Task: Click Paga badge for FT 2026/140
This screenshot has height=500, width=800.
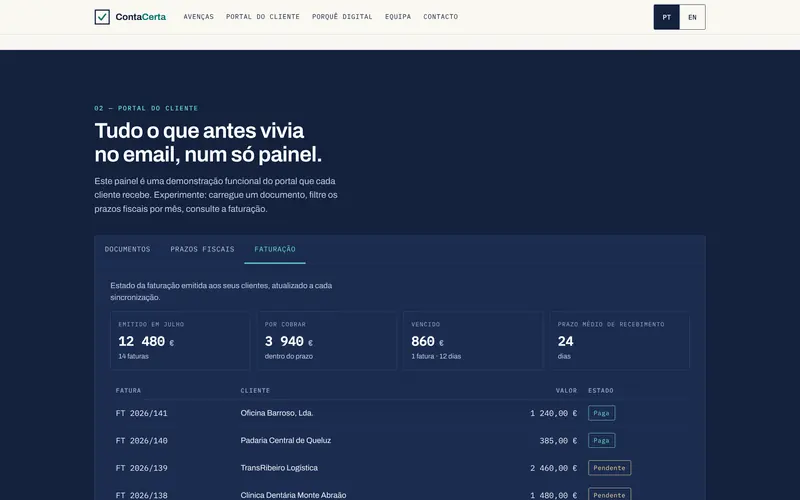Action: pyautogui.click(x=602, y=440)
